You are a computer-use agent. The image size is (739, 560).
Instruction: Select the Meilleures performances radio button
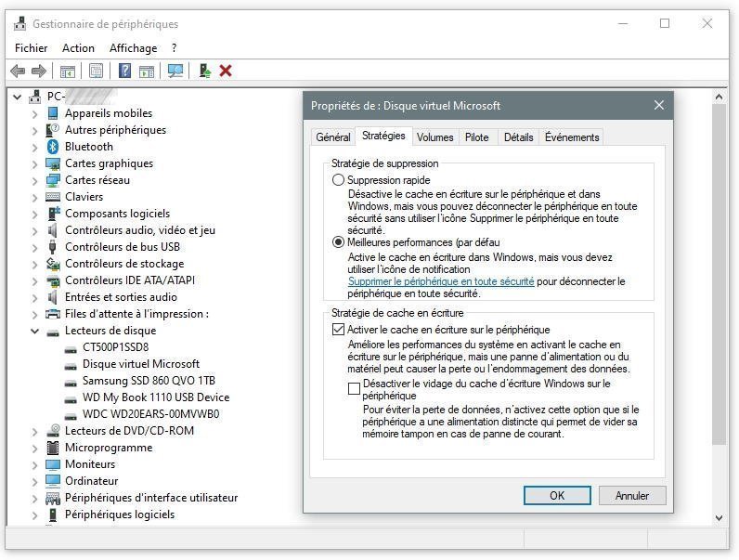[x=338, y=242]
